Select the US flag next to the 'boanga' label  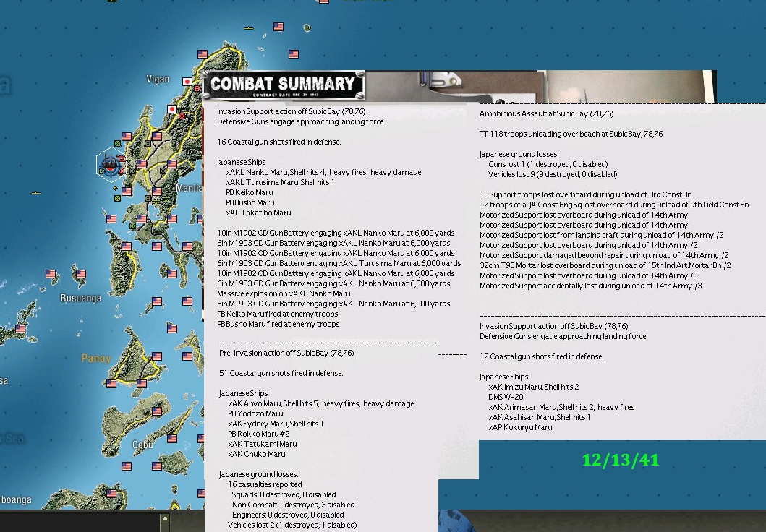tap(111, 494)
